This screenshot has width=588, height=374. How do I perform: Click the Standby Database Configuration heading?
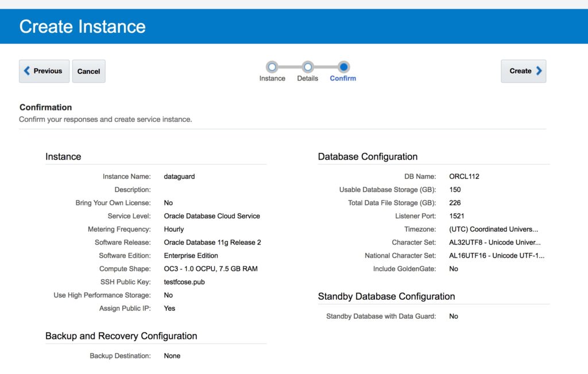click(386, 296)
